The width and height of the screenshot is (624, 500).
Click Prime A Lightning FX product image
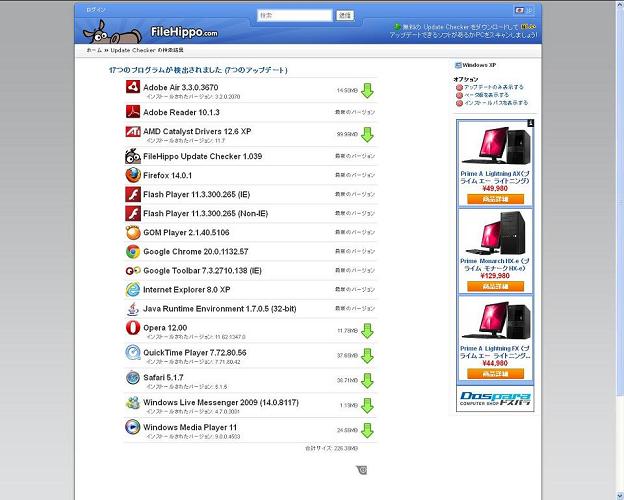pos(495,320)
